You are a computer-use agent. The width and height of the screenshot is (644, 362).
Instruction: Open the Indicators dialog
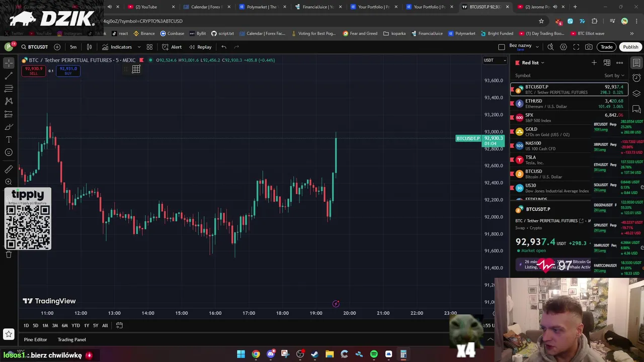[x=117, y=47]
